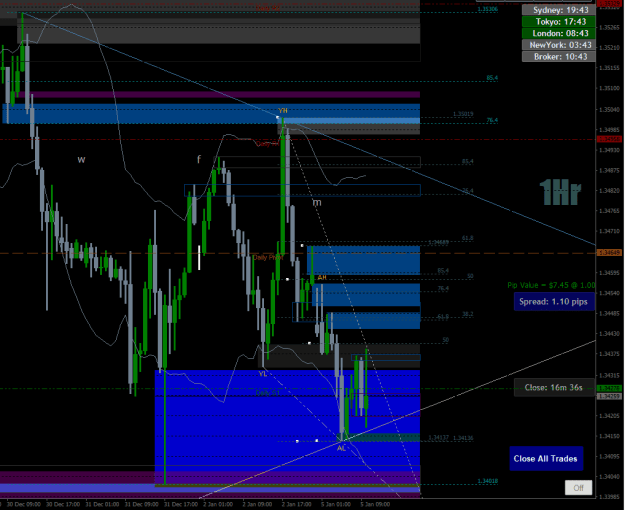Image resolution: width=625 pixels, height=510 pixels.
Task: Click the Pip Value text on chart
Action: point(551,285)
